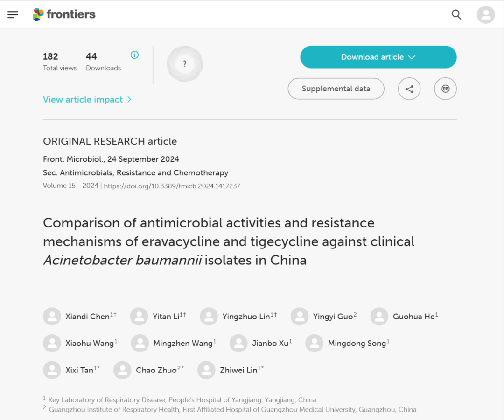This screenshot has height=420, width=504.
Task: Open author Chao Zhuo's profile
Action: point(156,370)
